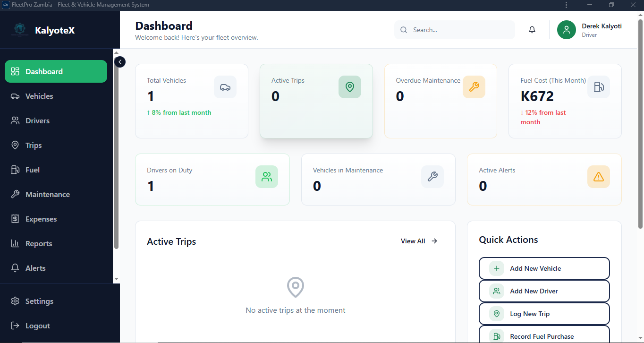Click the people icon on Drivers on Duty card
This screenshot has height=343, width=644.
(267, 177)
